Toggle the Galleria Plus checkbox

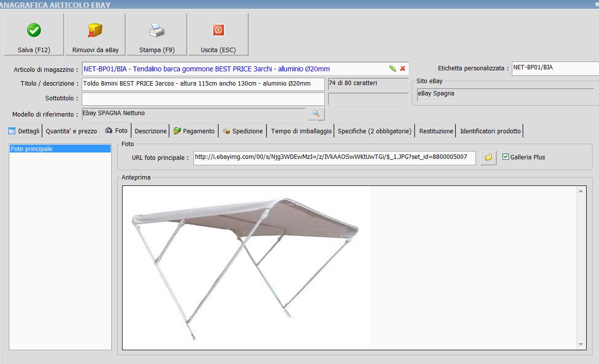505,157
